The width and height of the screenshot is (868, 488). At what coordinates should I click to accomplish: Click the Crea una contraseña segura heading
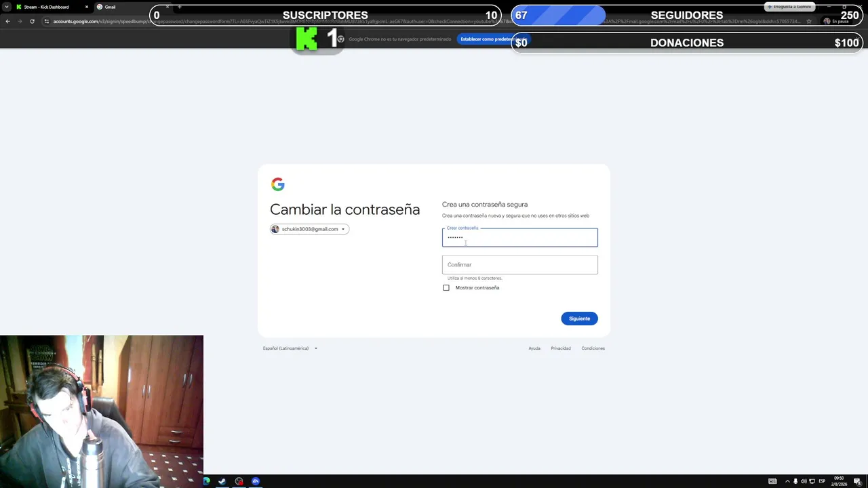(x=485, y=204)
